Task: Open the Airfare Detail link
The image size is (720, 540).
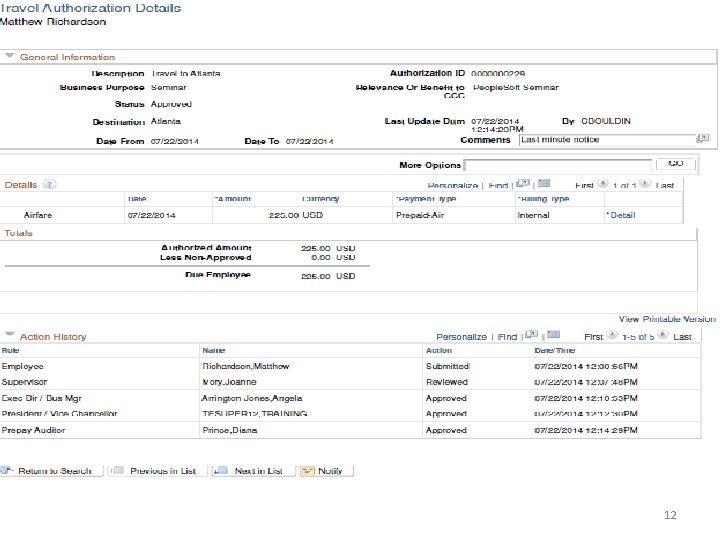Action: 623,215
